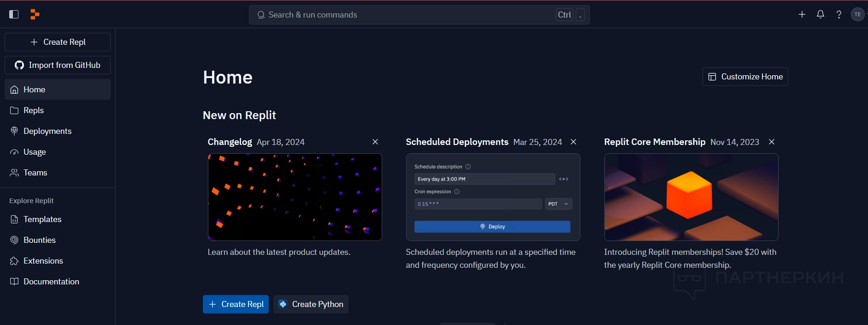Image resolution: width=868 pixels, height=325 pixels.
Task: Open Repls in the sidebar
Action: coord(34,110)
